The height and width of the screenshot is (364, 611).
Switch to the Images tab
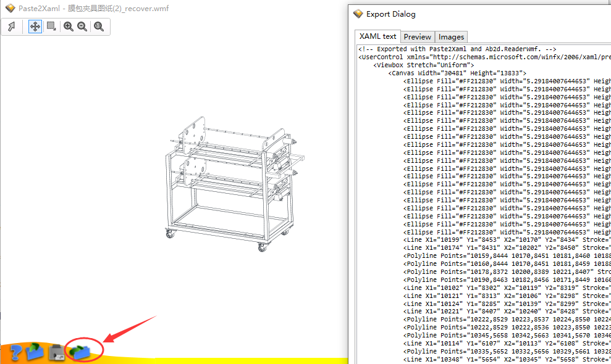pyautogui.click(x=451, y=36)
